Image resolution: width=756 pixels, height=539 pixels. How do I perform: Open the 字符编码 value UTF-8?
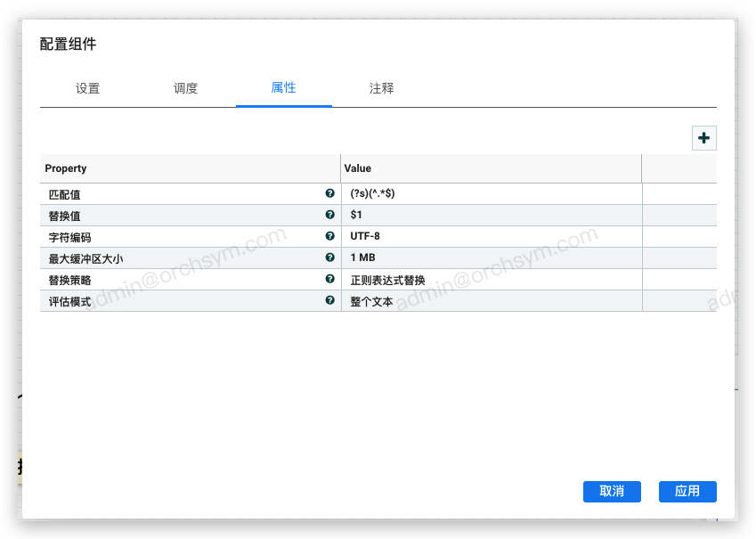coord(490,236)
